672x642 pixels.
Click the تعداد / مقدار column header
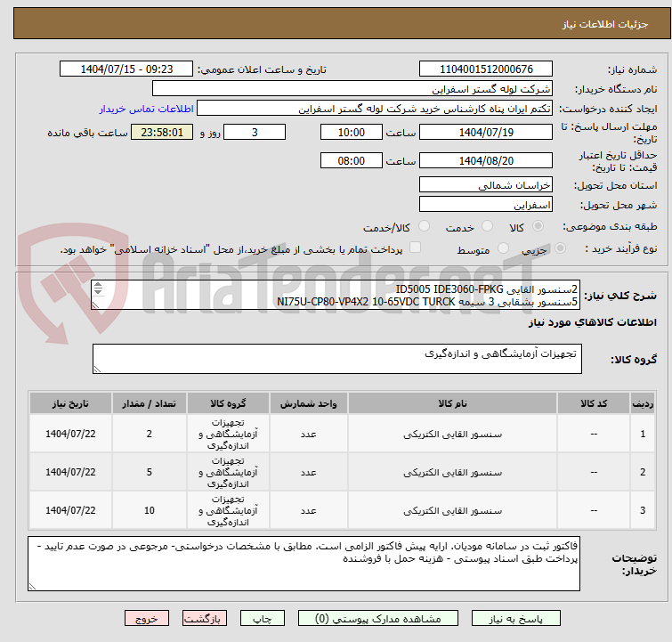(x=150, y=403)
